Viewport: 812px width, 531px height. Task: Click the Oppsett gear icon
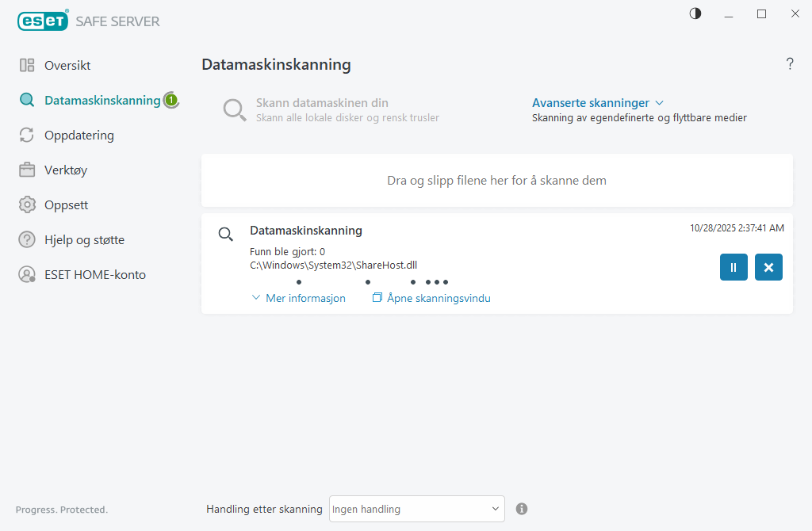[x=29, y=204]
